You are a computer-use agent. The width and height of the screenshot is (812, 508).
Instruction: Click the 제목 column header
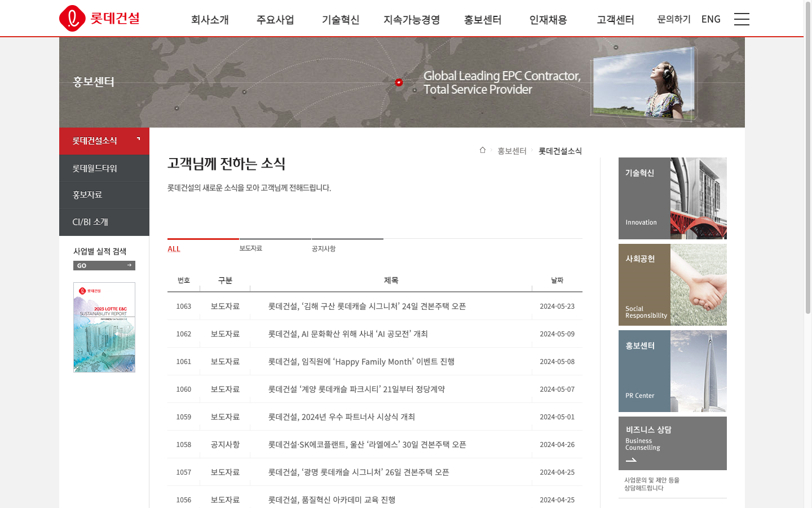click(x=391, y=280)
